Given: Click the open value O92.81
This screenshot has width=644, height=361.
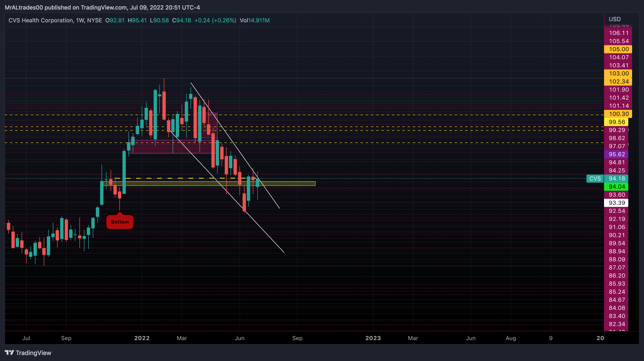Looking at the screenshot, I should (115, 20).
